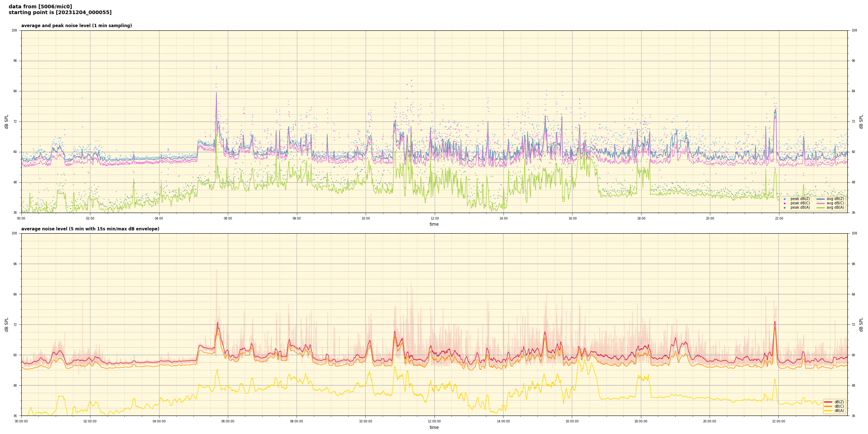Screen dimensions: 868x434
Task: Click the 14:00:00 tick label on bottom chart
Action: click(x=503, y=421)
